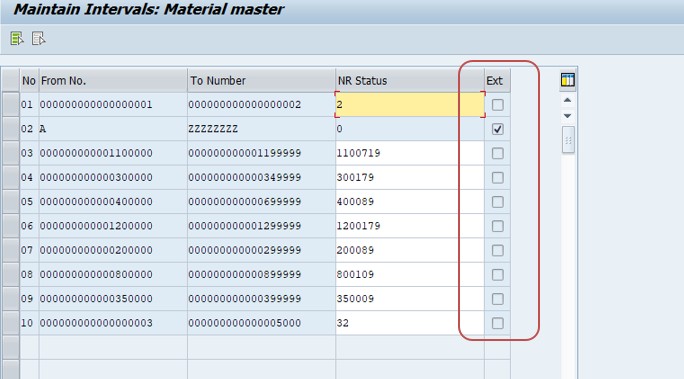This screenshot has height=379, width=684.
Task: Click From No. 000000000000200000
Action: pos(113,250)
